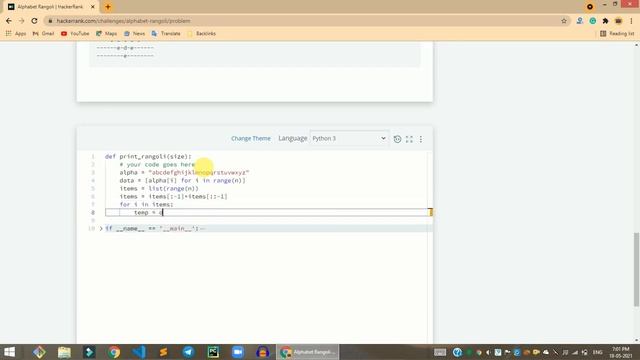Click code line 8 with temp
The height and width of the screenshot is (360, 640).
point(268,213)
